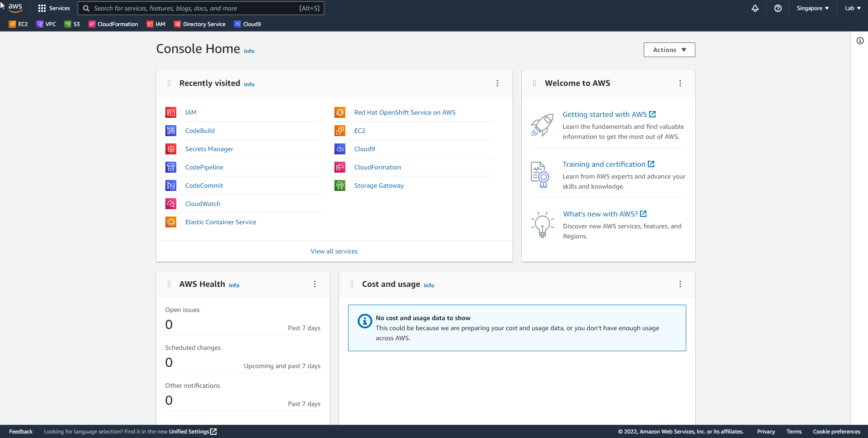Click the CodeBuild service icon

coord(171,131)
